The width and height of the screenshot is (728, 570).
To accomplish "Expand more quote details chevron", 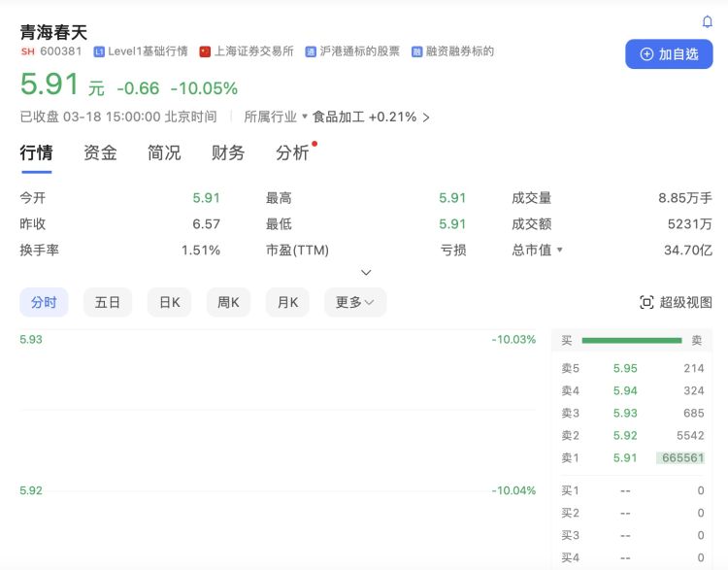I will pyautogui.click(x=366, y=272).
